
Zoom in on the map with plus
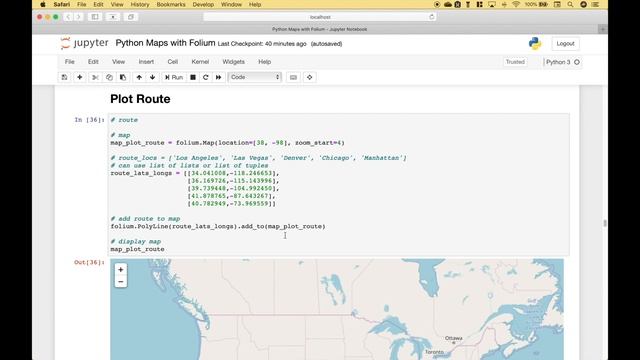120,269
